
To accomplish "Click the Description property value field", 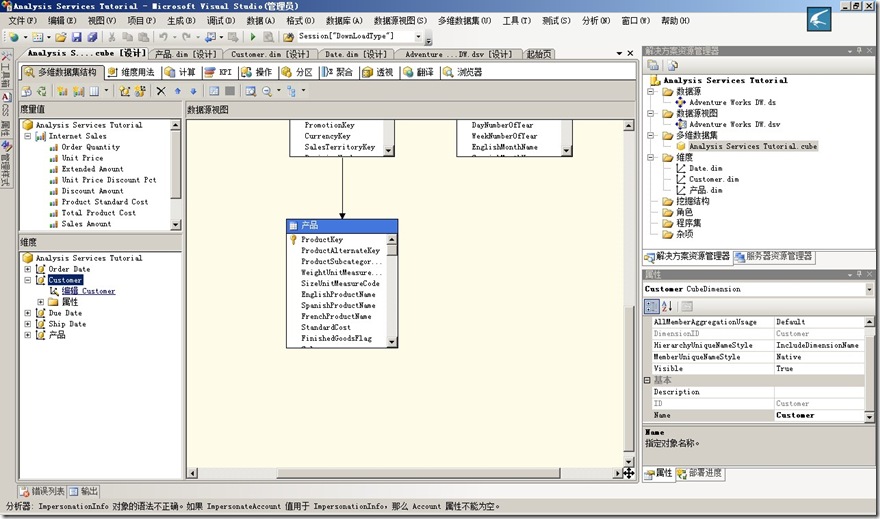I will [819, 392].
